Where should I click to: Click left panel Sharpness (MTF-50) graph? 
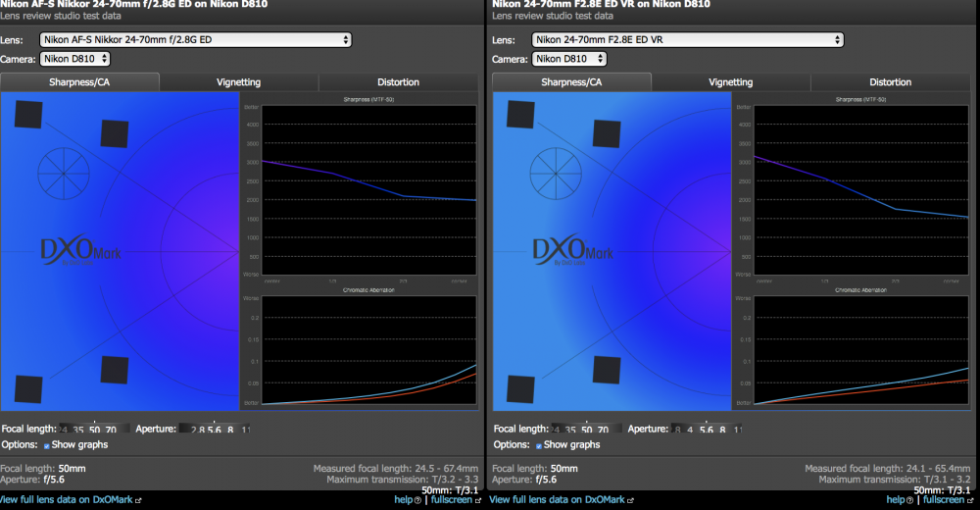tap(368, 189)
